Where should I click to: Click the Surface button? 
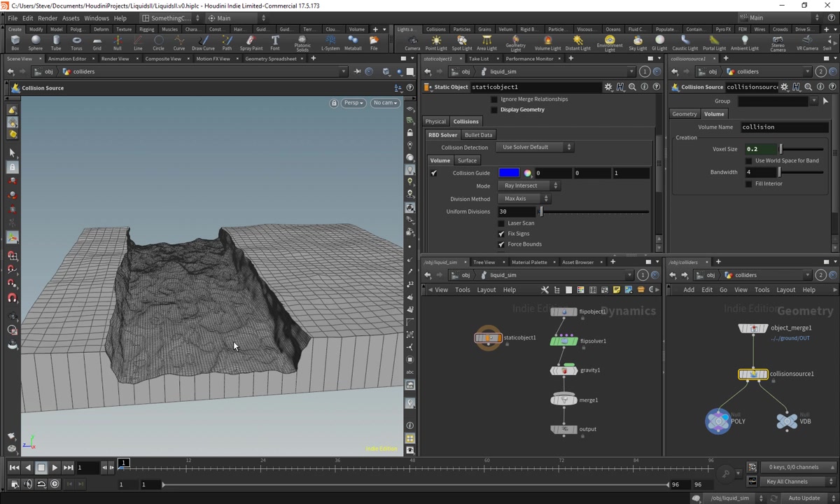point(467,161)
